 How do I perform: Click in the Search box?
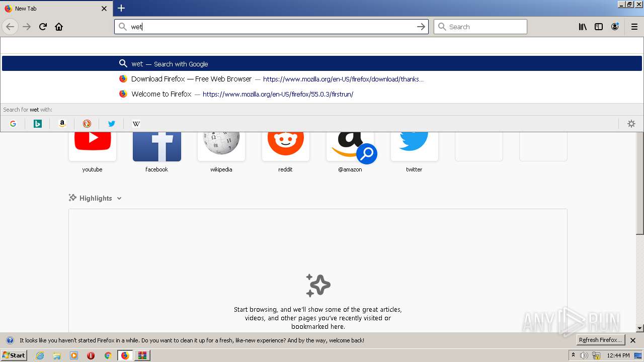pyautogui.click(x=480, y=27)
